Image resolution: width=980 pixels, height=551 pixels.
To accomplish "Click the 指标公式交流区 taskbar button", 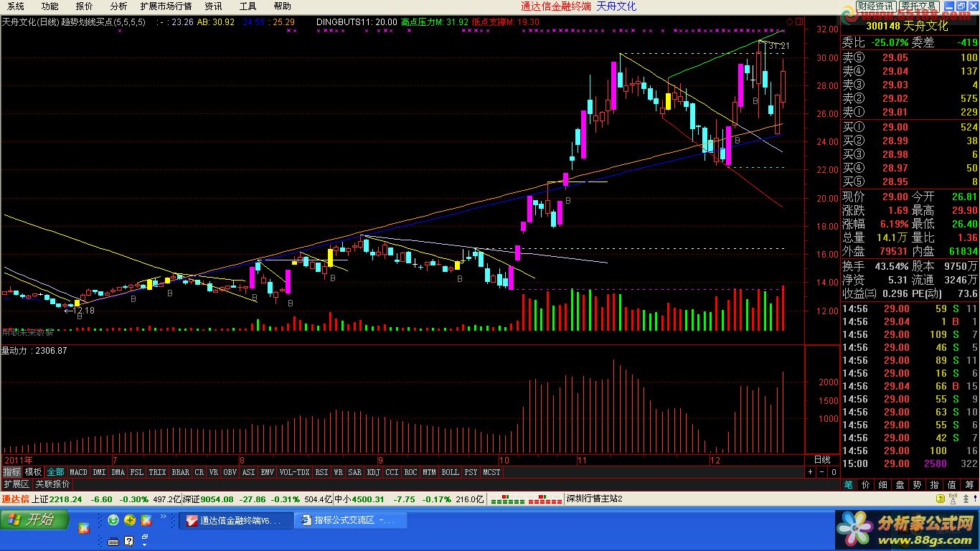I will coord(351,520).
